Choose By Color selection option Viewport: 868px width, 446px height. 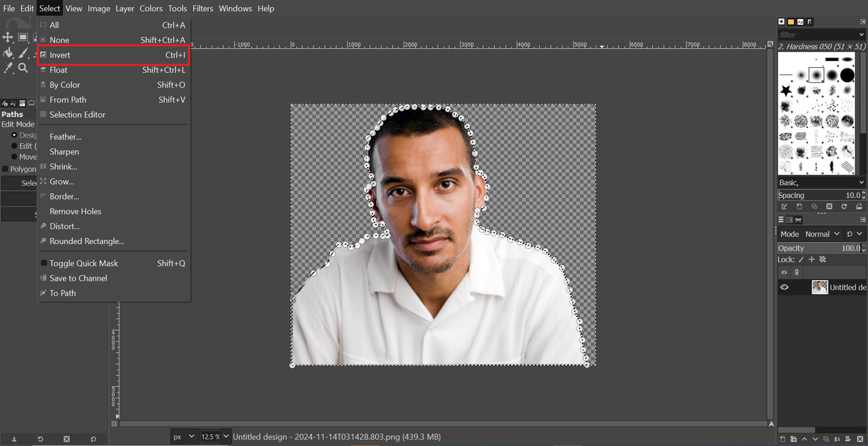click(x=113, y=85)
